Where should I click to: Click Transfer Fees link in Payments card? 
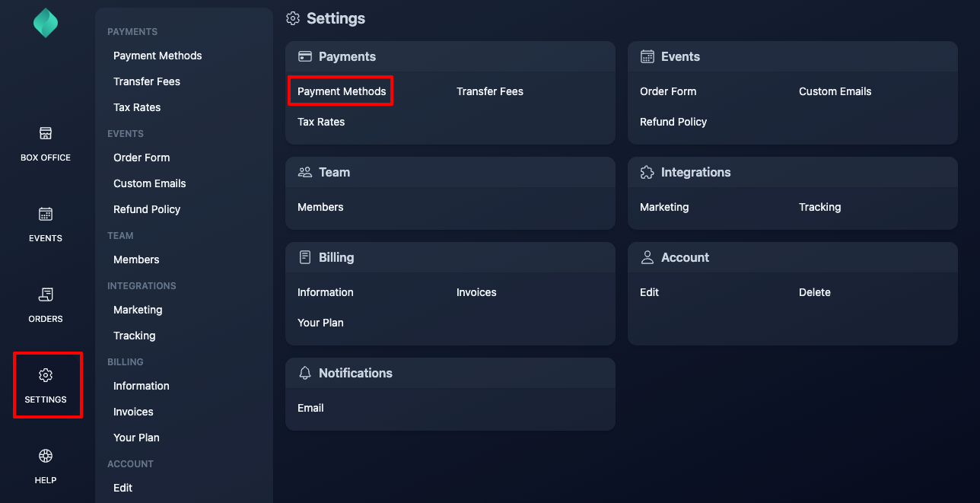coord(490,91)
